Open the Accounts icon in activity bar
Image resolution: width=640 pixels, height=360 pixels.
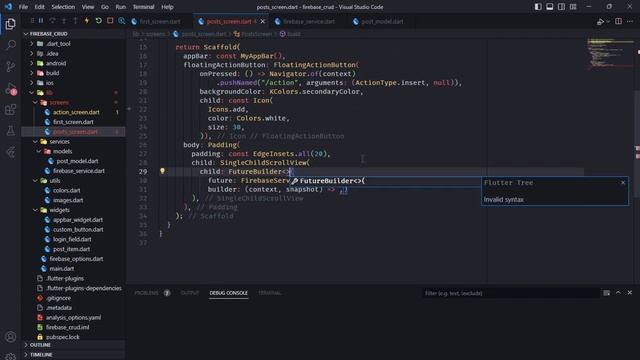coord(11,337)
